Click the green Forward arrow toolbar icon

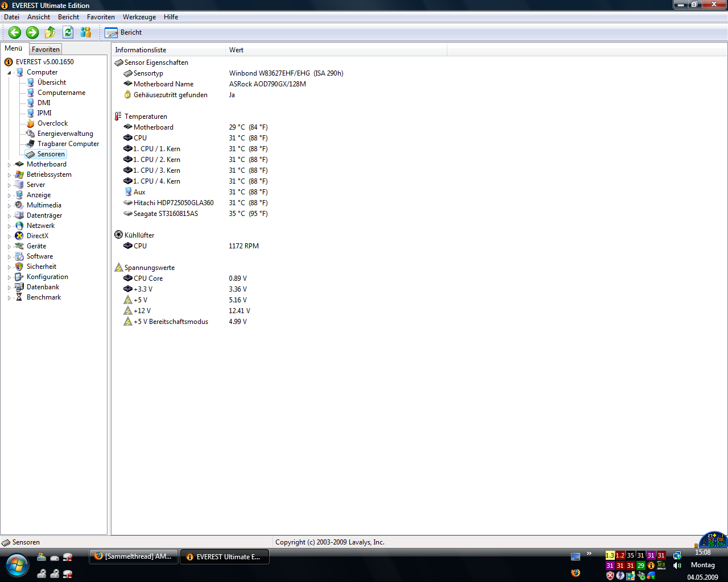pos(32,32)
